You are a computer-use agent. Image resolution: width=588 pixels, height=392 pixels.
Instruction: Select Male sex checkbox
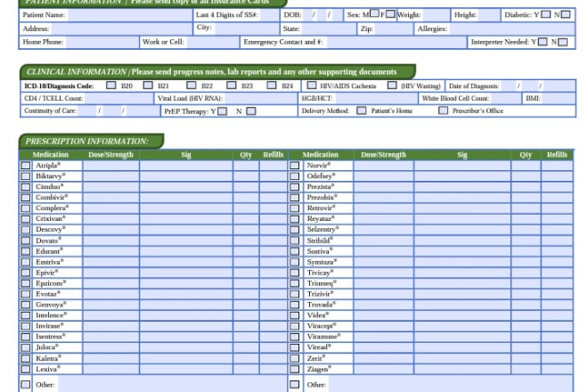374,13
